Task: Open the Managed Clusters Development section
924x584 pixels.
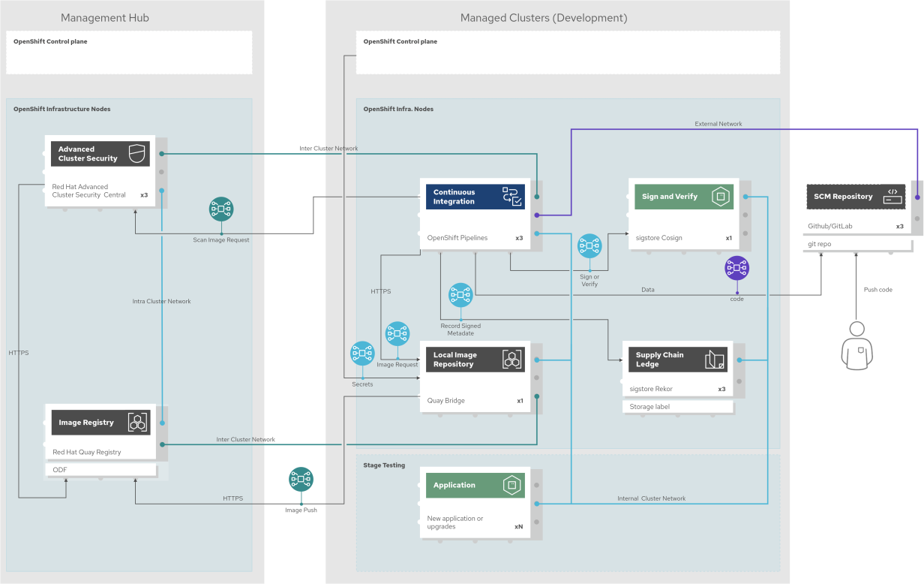Action: [543, 17]
